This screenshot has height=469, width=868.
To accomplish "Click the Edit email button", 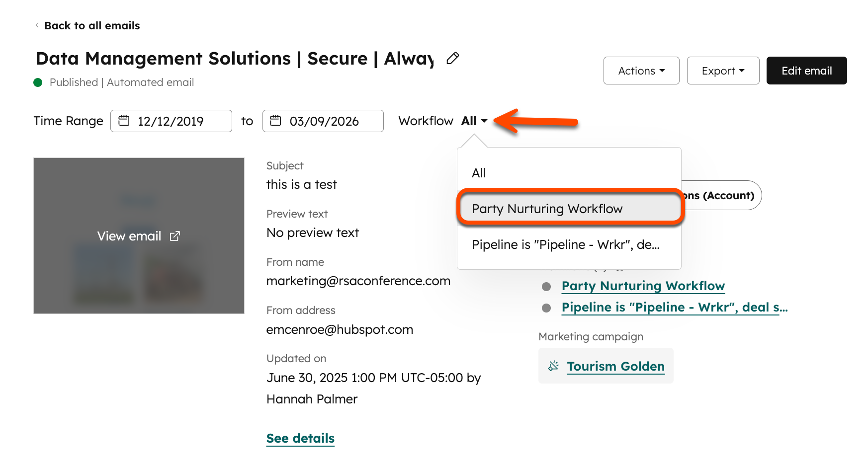I will [806, 71].
